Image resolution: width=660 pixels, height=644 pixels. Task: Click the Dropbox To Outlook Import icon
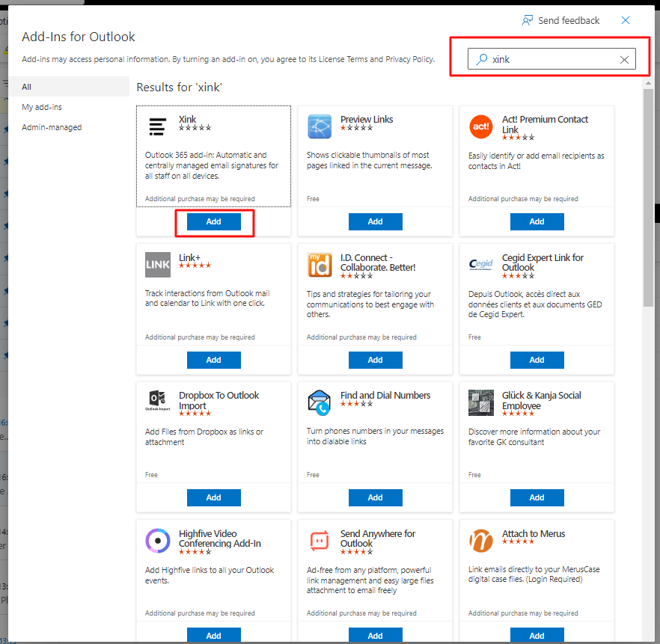click(x=158, y=400)
